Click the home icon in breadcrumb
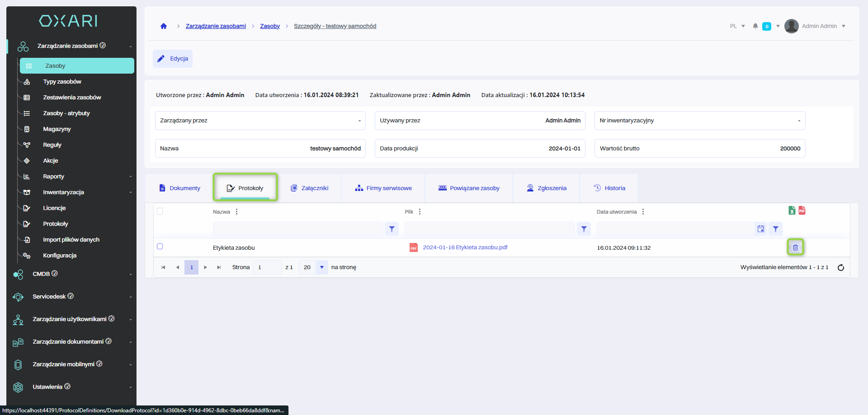 (164, 26)
